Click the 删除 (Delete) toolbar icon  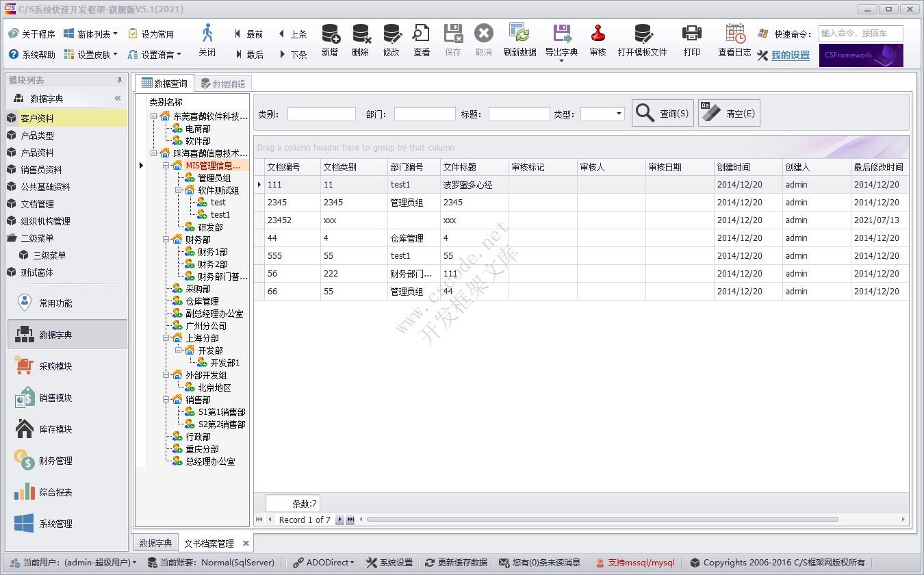[360, 40]
